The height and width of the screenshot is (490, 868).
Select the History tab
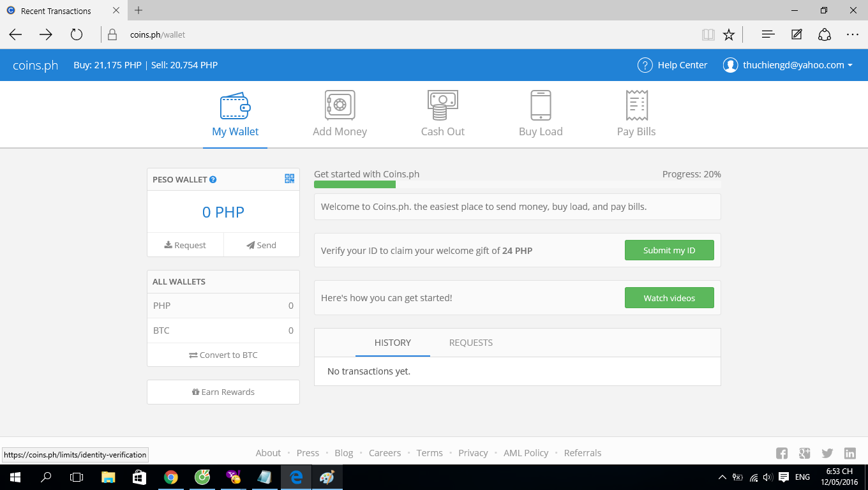(393, 343)
